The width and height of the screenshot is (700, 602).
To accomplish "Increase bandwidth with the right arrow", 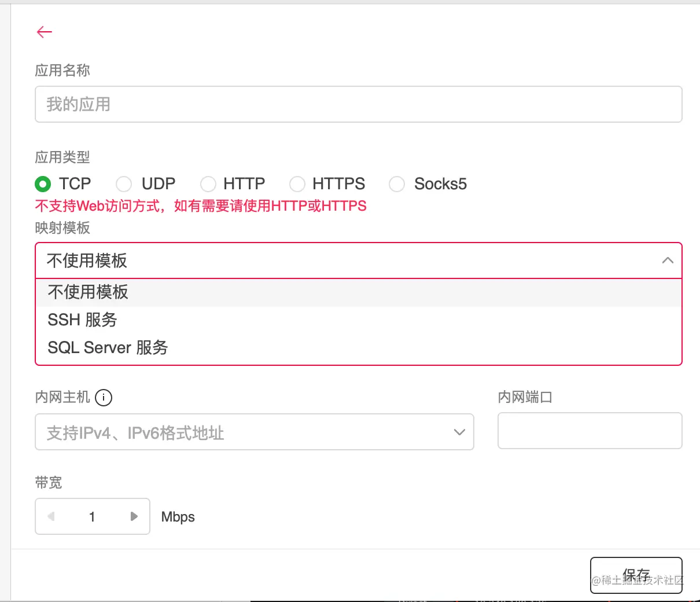I will coord(134,516).
